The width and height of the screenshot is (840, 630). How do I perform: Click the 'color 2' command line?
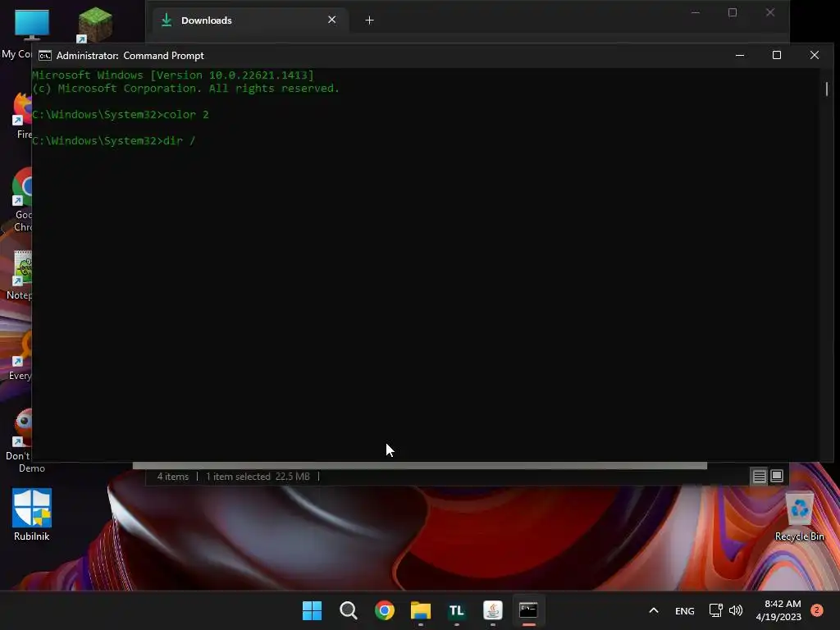click(121, 114)
